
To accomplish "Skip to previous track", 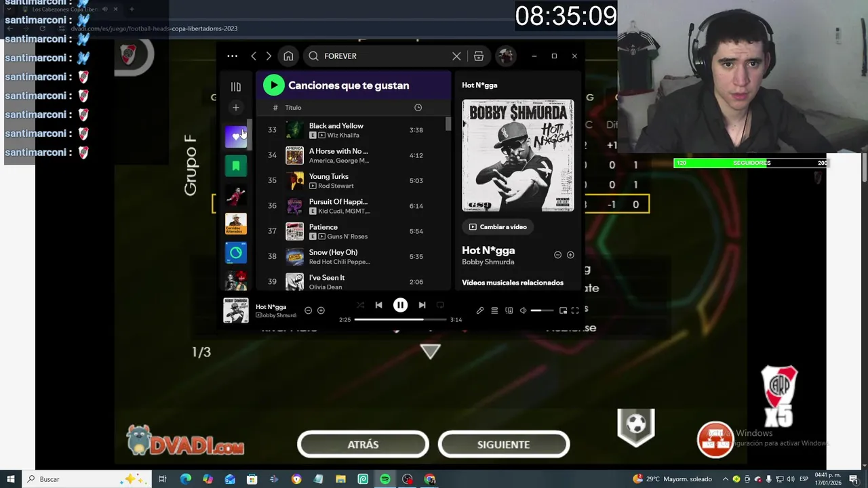I will (x=378, y=305).
